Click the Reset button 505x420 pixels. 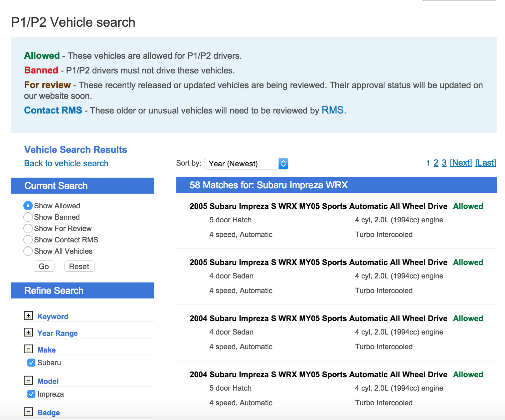tap(79, 266)
